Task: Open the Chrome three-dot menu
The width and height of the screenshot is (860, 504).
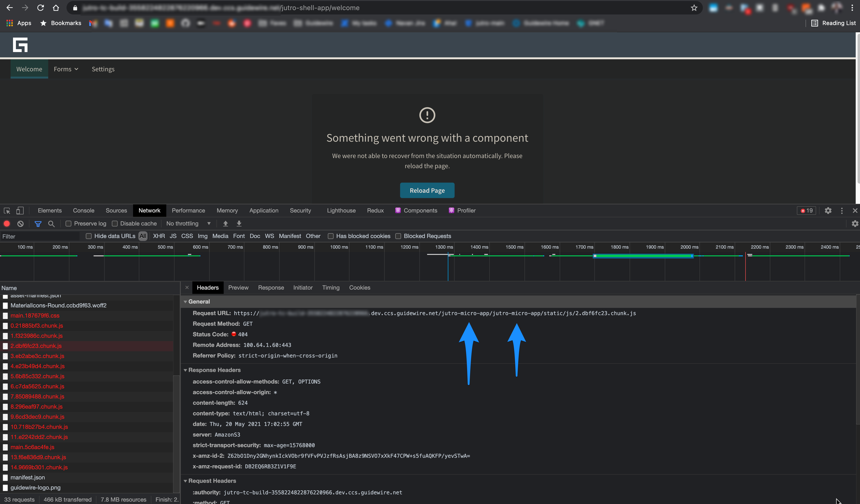Action: point(852,7)
